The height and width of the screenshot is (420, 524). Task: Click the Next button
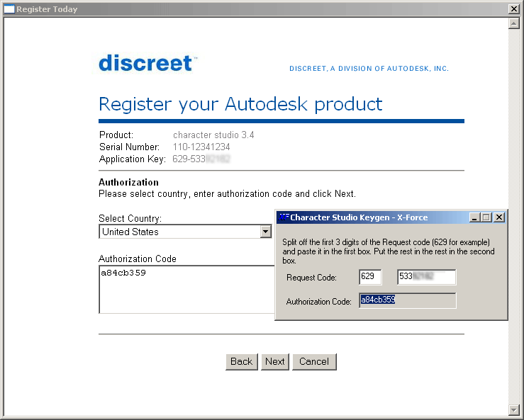275,362
